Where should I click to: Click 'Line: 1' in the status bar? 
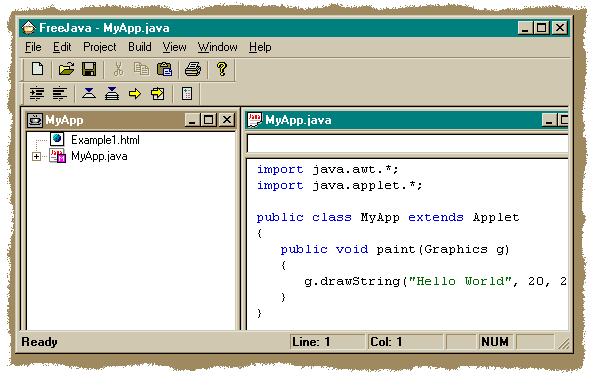click(327, 342)
